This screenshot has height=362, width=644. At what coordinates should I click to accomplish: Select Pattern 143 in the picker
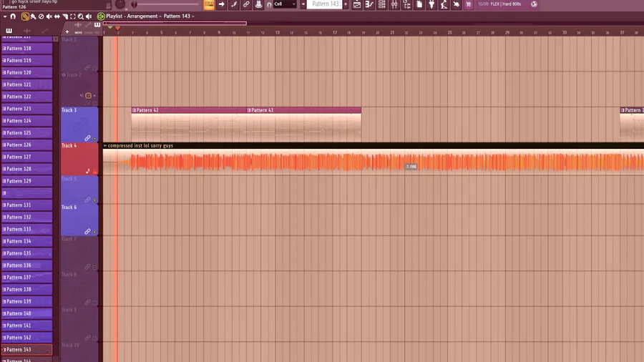[26, 350]
